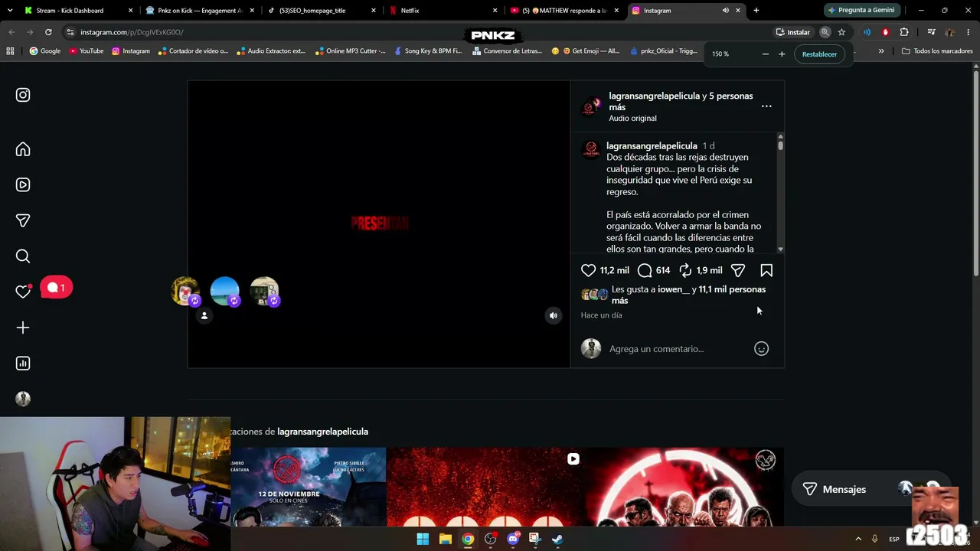The width and height of the screenshot is (980, 551).
Task: Open your profile avatar in the sidebar
Action: [23, 399]
